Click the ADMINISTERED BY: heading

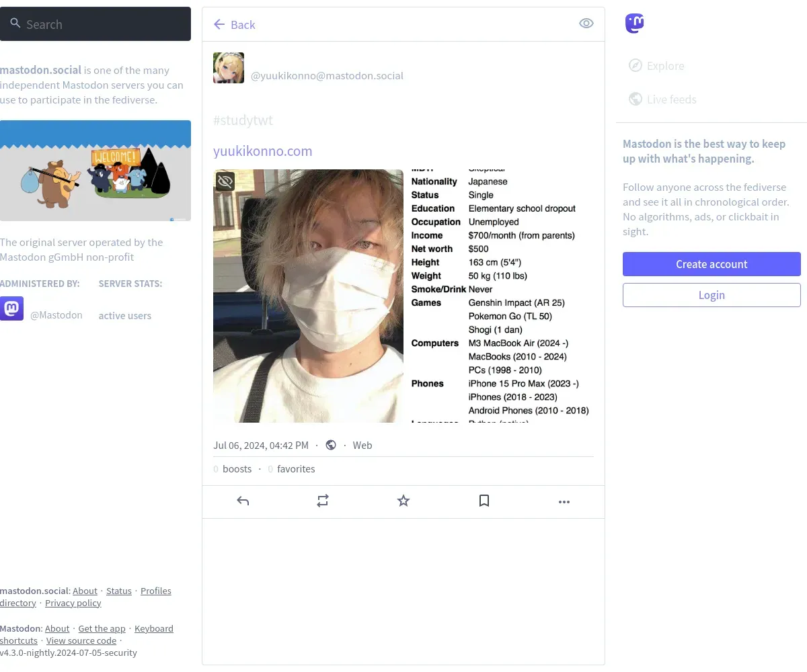[40, 284]
